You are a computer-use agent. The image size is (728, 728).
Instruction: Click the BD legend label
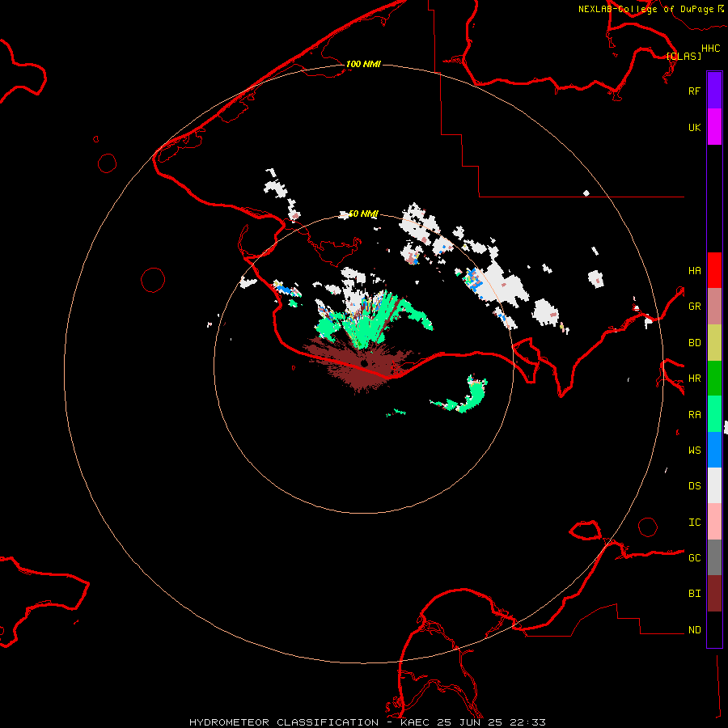pyautogui.click(x=694, y=343)
